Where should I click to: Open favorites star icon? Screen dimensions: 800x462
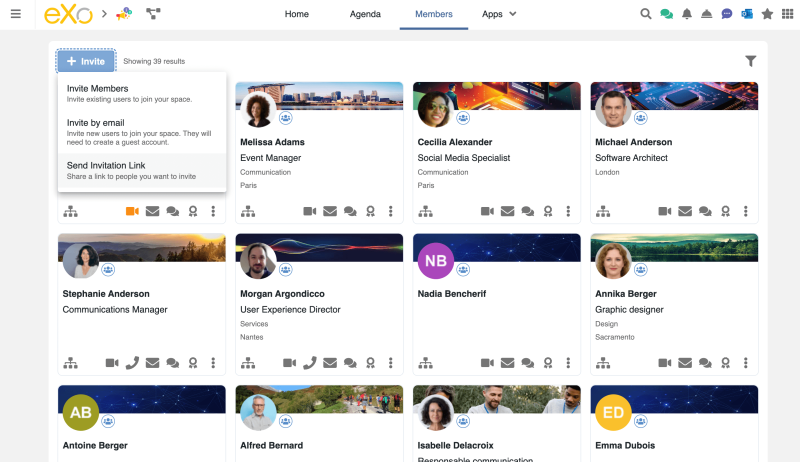click(767, 14)
